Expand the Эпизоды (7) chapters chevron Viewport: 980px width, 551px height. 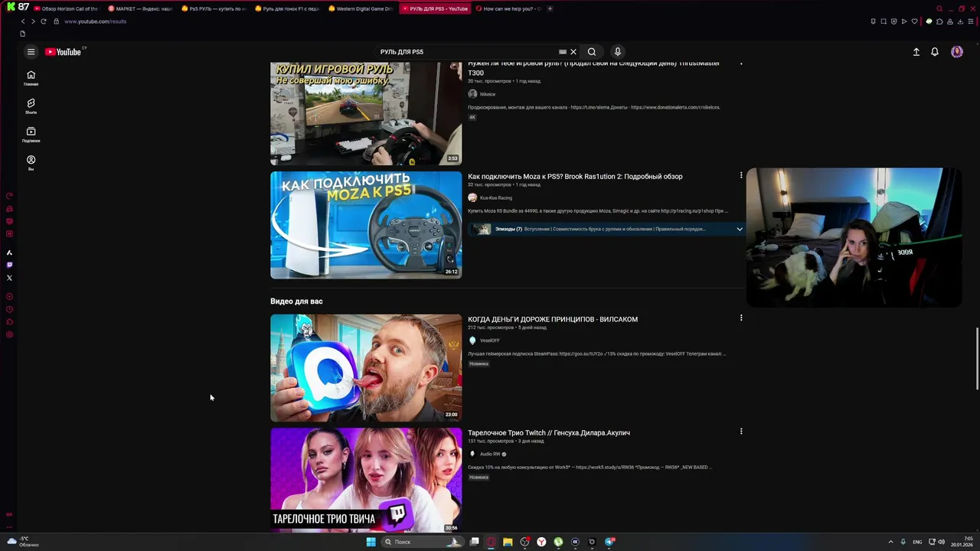(x=740, y=229)
